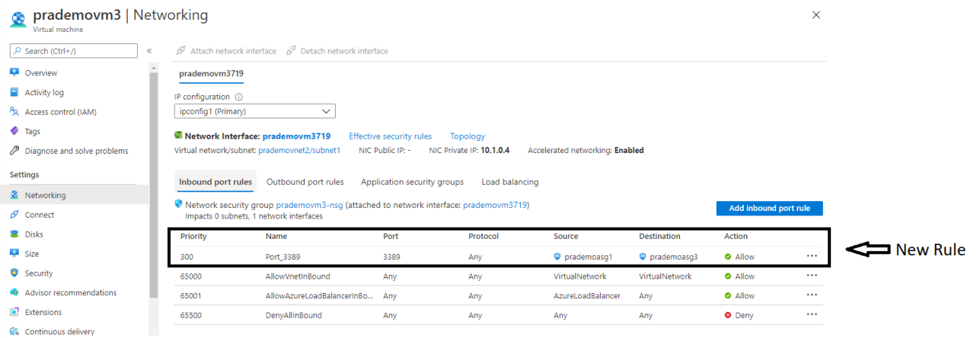Switch to the Application security groups tab
This screenshot has height=338, width=980.
coord(412,182)
